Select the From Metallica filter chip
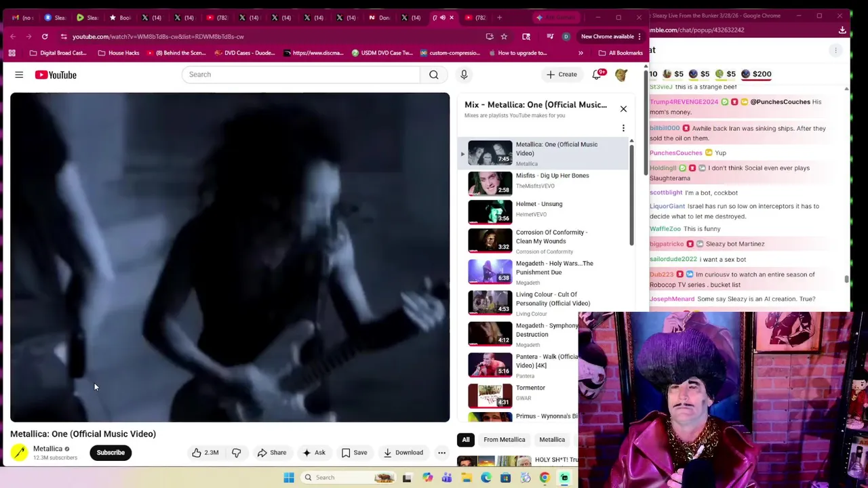Viewport: 868px width, 488px height. pyautogui.click(x=505, y=440)
